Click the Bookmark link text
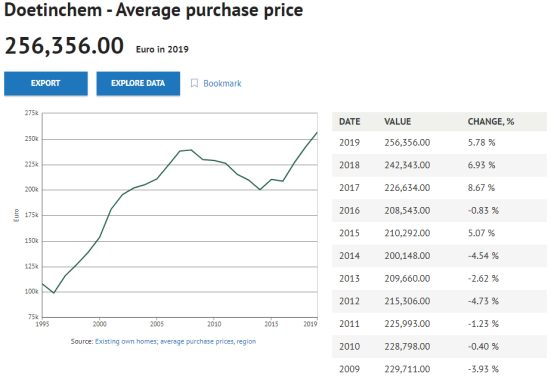The width and height of the screenshot is (554, 380). 222,83
